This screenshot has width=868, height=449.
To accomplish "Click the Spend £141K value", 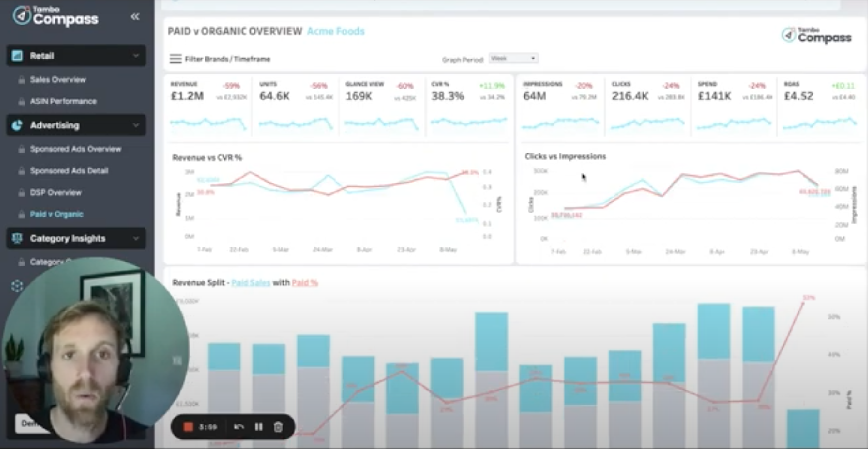I will [714, 96].
